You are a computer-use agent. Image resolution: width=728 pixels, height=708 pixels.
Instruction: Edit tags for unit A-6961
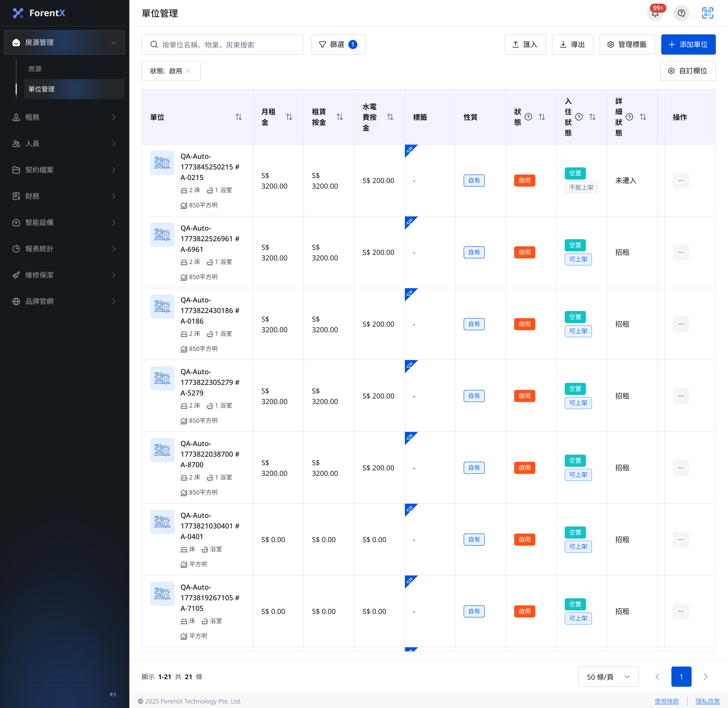[x=409, y=221]
